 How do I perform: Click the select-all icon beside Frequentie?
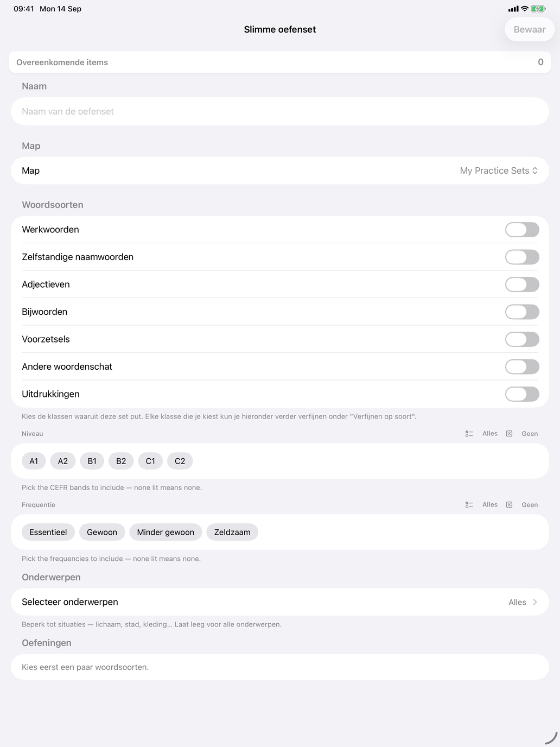coord(469,505)
